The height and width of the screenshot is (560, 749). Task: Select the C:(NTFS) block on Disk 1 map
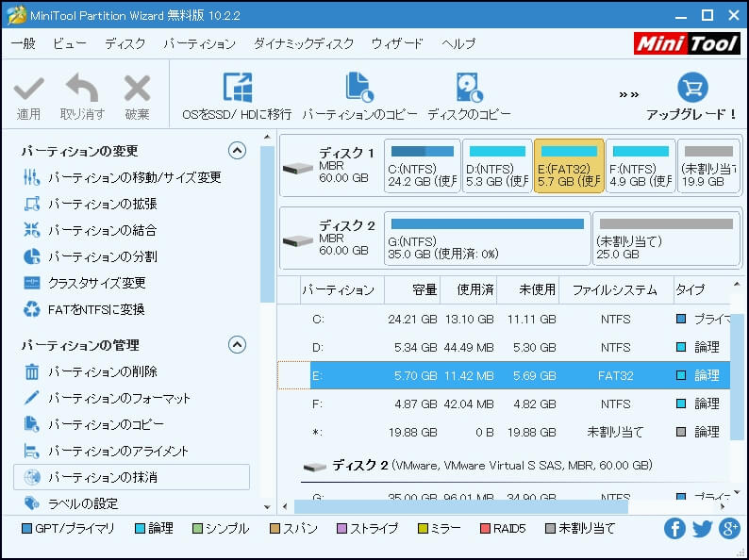click(x=423, y=166)
